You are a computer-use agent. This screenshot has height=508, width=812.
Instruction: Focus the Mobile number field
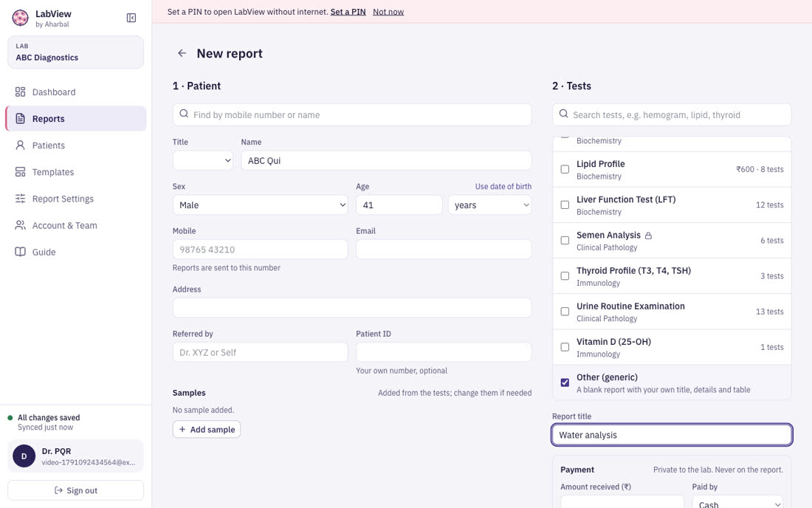[x=261, y=250]
